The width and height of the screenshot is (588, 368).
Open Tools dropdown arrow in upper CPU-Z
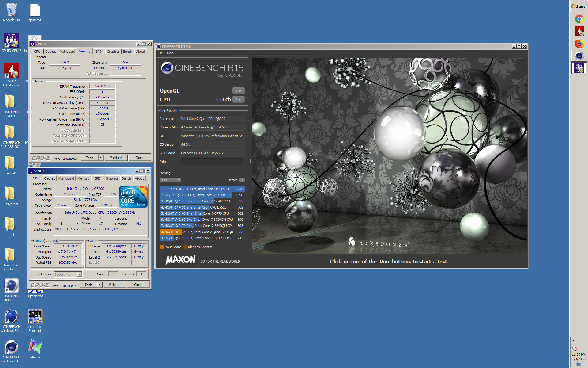coord(101,158)
